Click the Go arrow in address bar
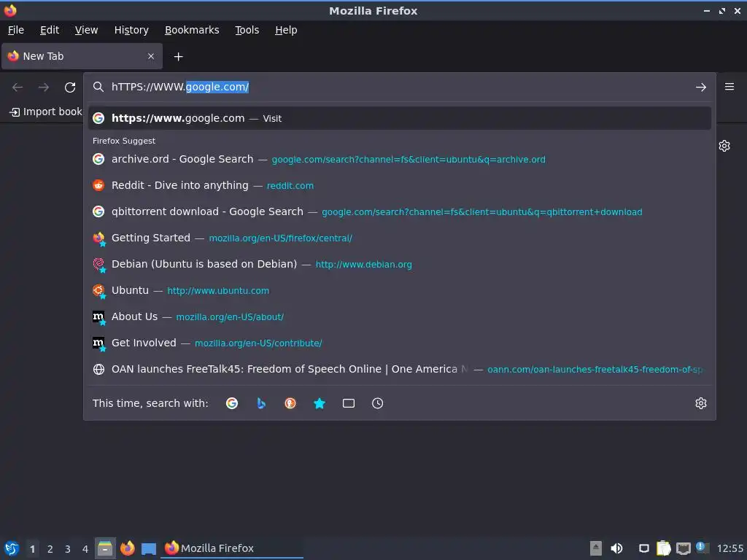Screen dimensions: 747x560 coord(701,87)
